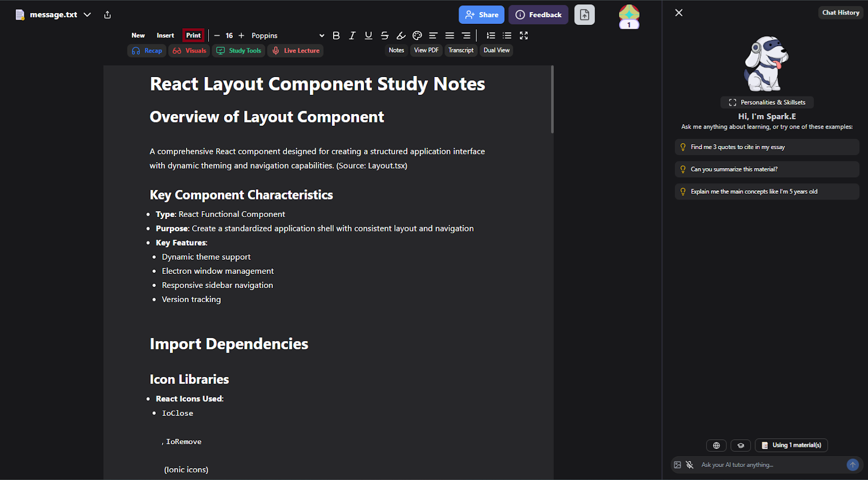Apply strikethrough formatting from the toolbar
Screen dimensions: 868x480
tap(385, 36)
